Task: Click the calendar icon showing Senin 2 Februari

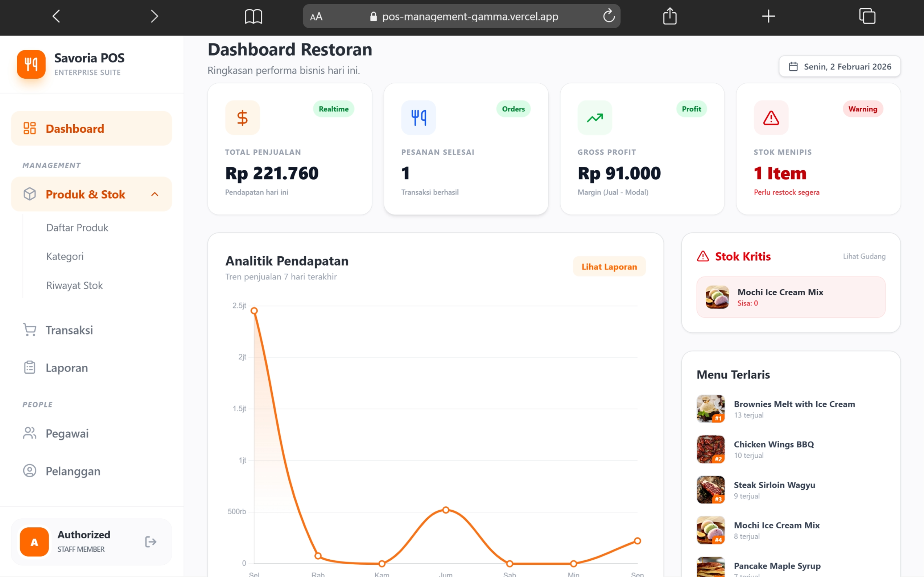Action: click(794, 66)
